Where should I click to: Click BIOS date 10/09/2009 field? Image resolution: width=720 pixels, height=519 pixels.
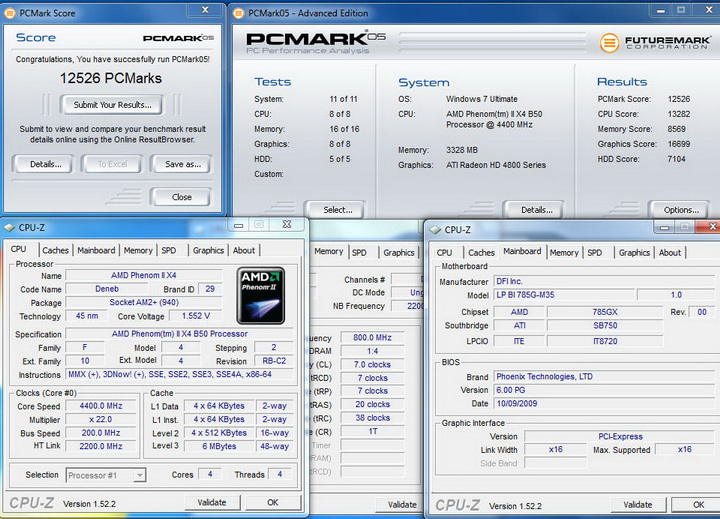(604, 403)
